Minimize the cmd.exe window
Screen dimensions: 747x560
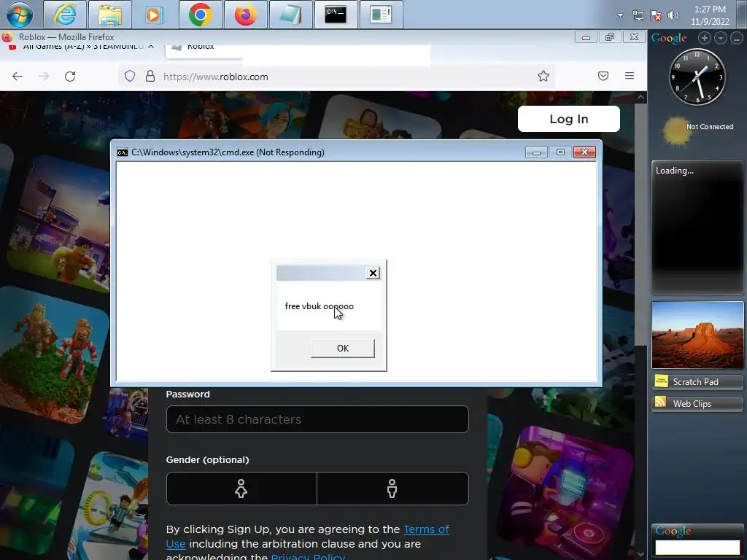coord(536,152)
